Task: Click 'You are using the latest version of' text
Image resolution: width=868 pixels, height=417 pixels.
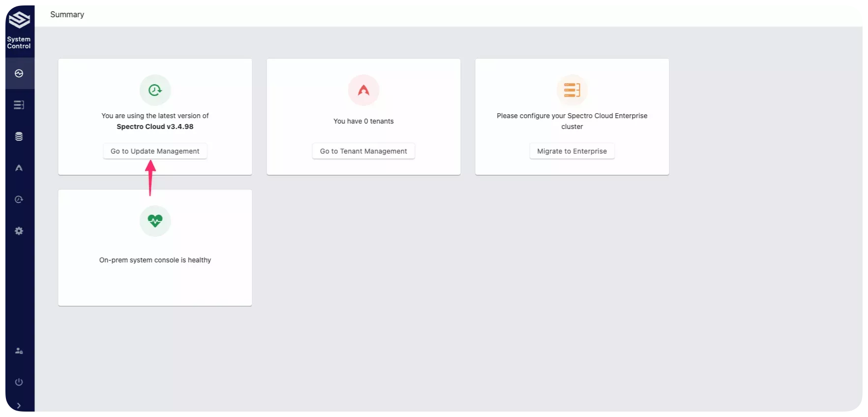Action: pos(155,116)
